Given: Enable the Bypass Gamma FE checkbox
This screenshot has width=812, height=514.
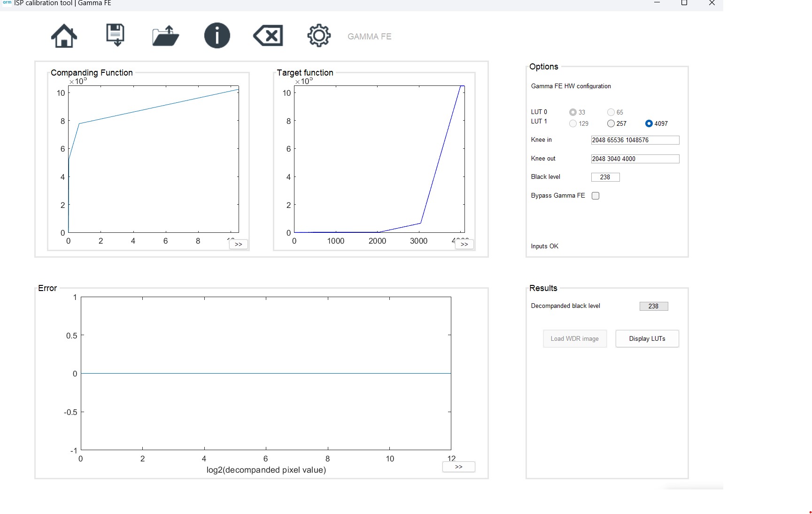Looking at the screenshot, I should [x=595, y=196].
